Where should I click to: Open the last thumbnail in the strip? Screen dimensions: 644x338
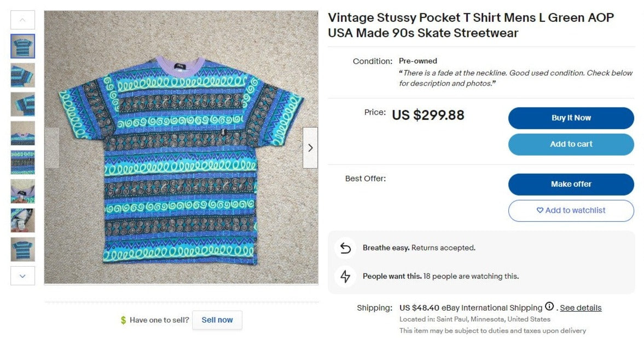point(23,249)
